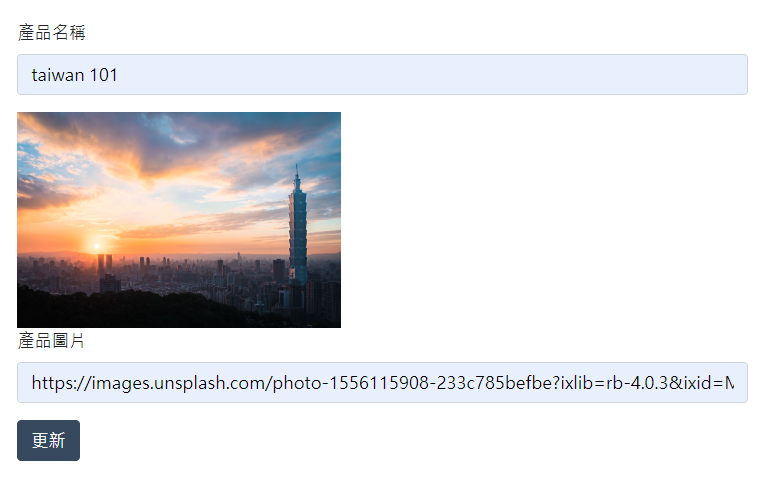
Task: Click "ixlib=rb-4.0.3" in the URL field
Action: pyautogui.click(x=615, y=383)
